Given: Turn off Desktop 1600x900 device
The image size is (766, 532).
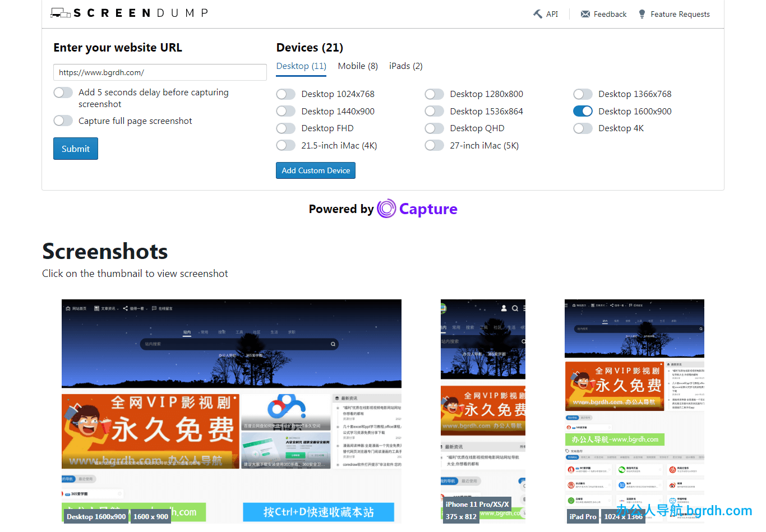Looking at the screenshot, I should (583, 111).
